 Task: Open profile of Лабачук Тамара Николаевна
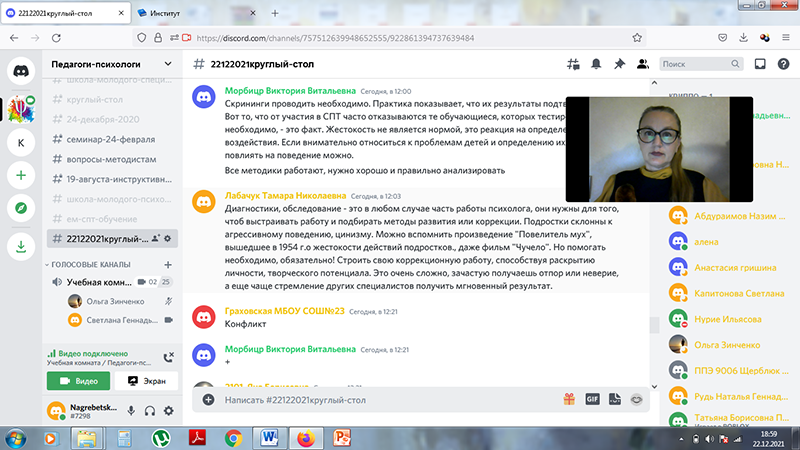285,196
